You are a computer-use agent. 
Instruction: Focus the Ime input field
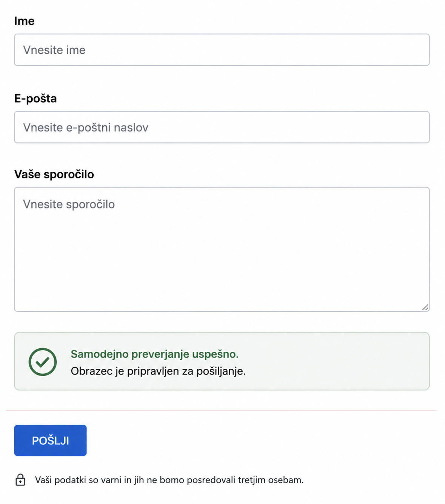tap(222, 50)
